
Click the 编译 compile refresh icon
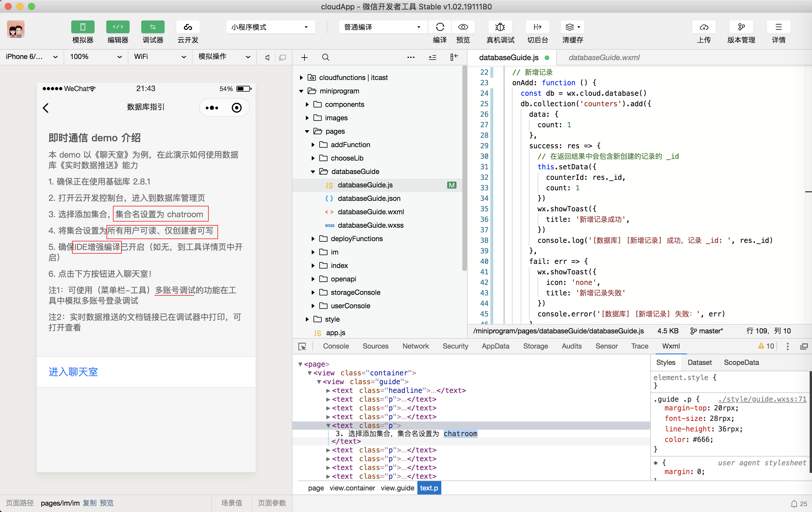pyautogui.click(x=440, y=27)
